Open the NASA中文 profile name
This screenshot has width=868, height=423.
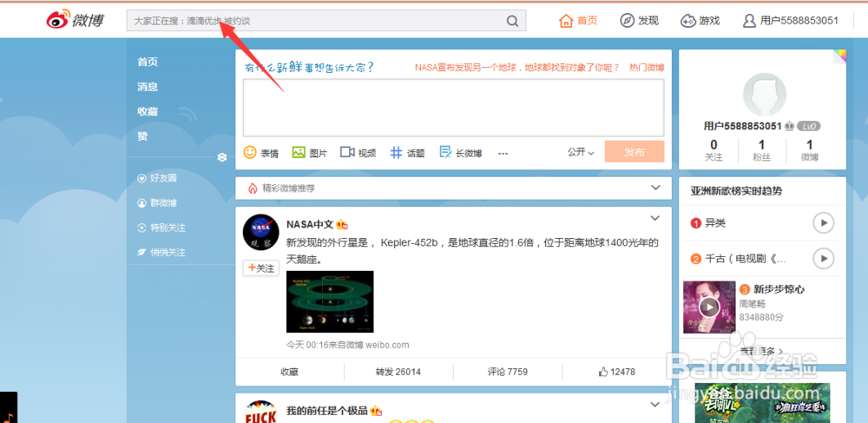[310, 224]
